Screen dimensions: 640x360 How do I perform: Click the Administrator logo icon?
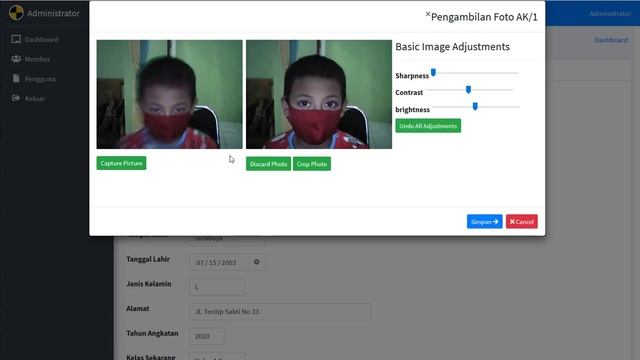[x=16, y=13]
